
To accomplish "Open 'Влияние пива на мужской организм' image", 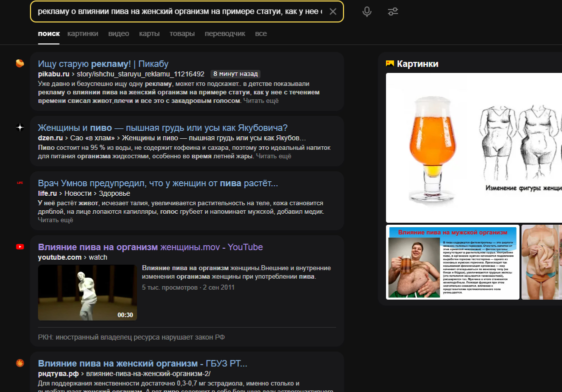I will (x=452, y=262).
